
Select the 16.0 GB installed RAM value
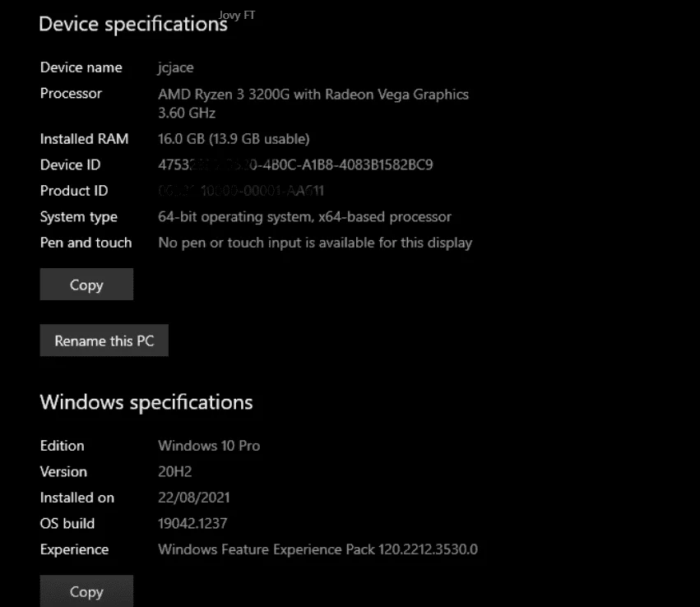click(x=234, y=139)
